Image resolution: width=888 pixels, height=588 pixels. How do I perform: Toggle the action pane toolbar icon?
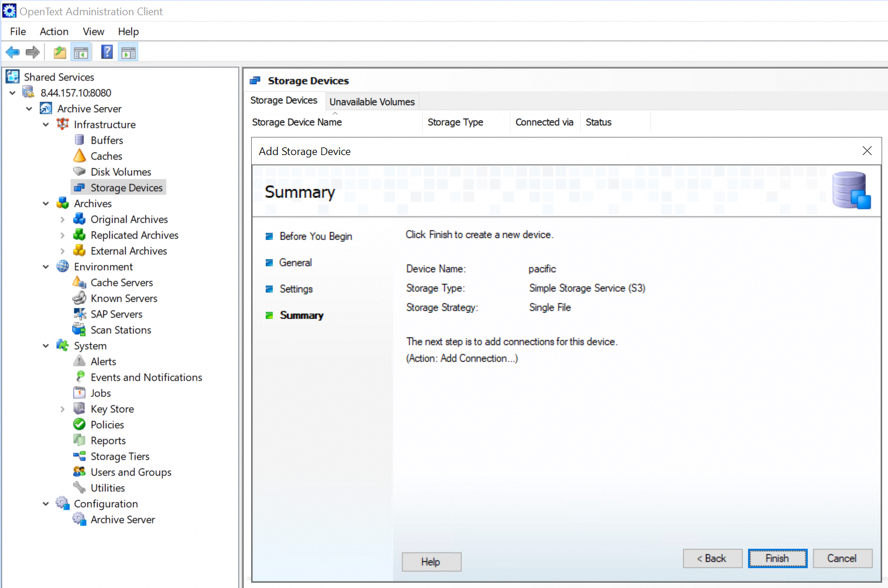(128, 53)
